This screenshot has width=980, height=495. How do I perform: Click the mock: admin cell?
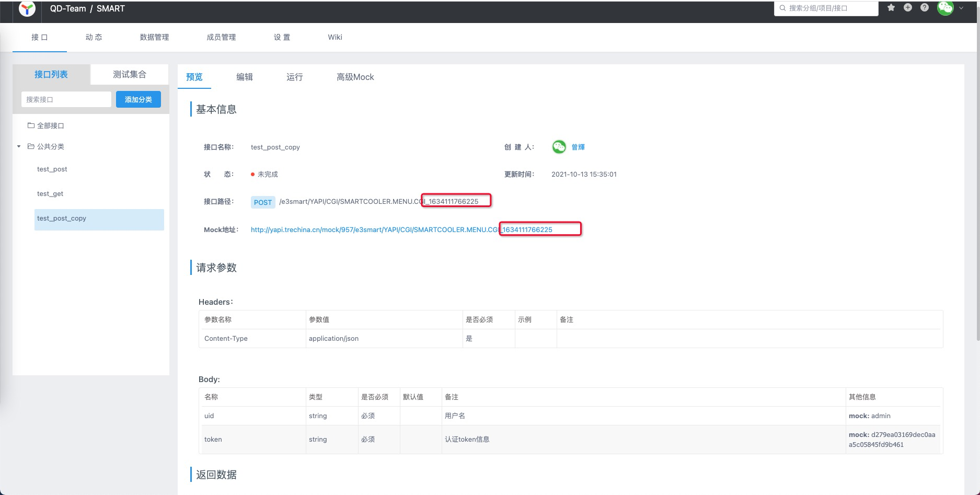893,416
